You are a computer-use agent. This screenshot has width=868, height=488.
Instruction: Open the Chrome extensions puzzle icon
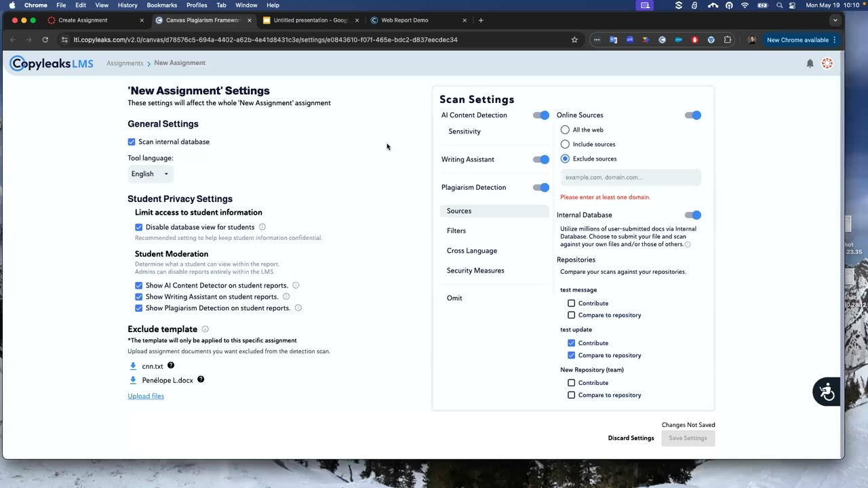coord(728,39)
